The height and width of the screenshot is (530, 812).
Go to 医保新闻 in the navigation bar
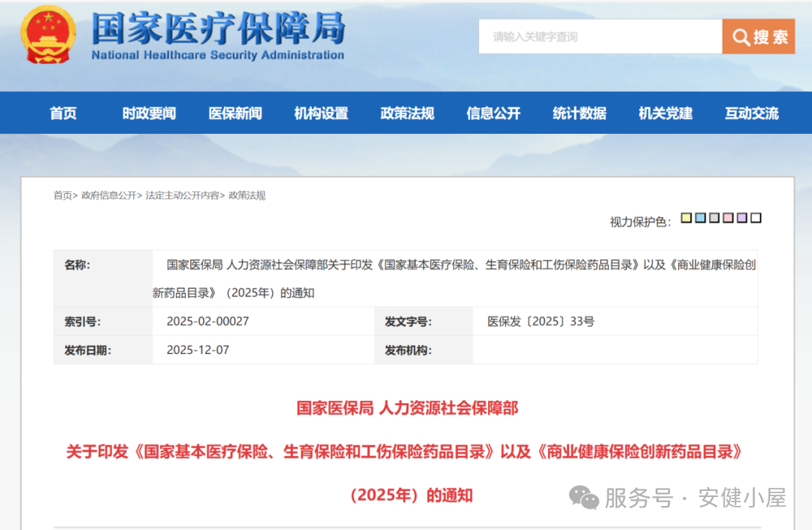click(235, 114)
